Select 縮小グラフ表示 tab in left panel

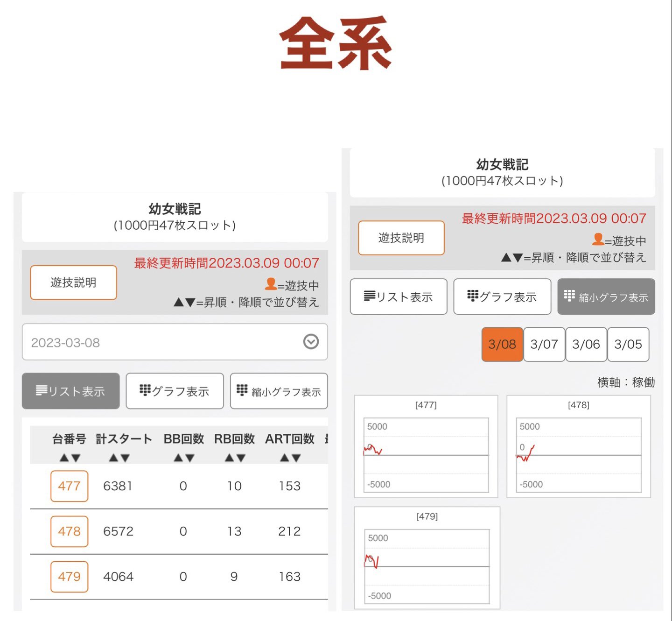[279, 391]
